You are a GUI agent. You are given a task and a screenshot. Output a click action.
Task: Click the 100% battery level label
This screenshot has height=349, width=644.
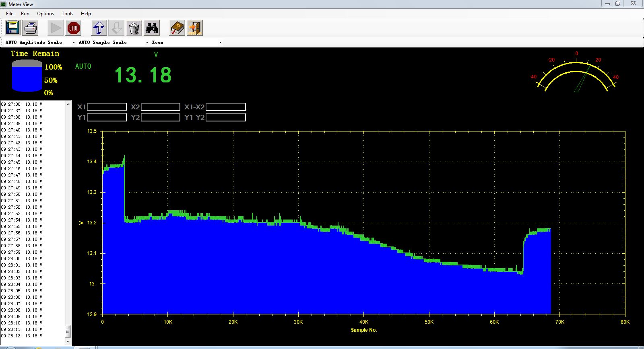click(x=54, y=67)
